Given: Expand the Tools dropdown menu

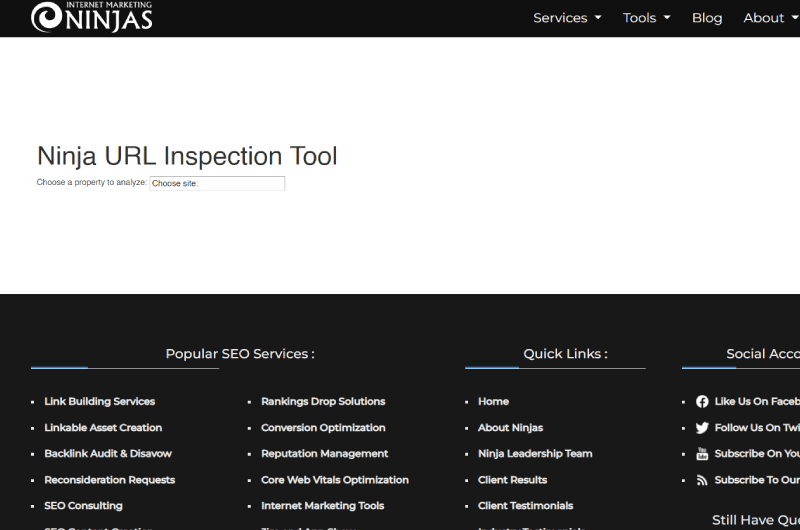Looking at the screenshot, I should (x=646, y=18).
